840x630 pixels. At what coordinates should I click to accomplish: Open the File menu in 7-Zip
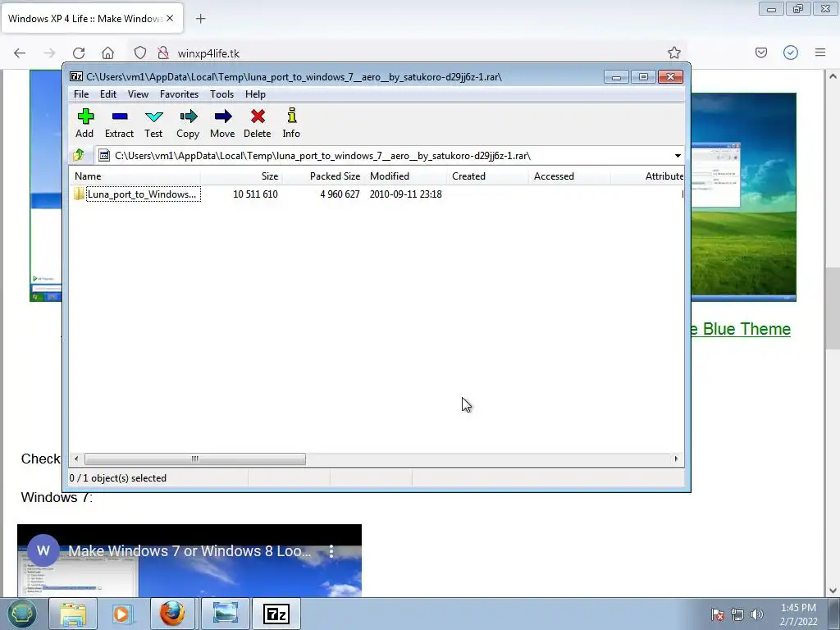pyautogui.click(x=81, y=94)
